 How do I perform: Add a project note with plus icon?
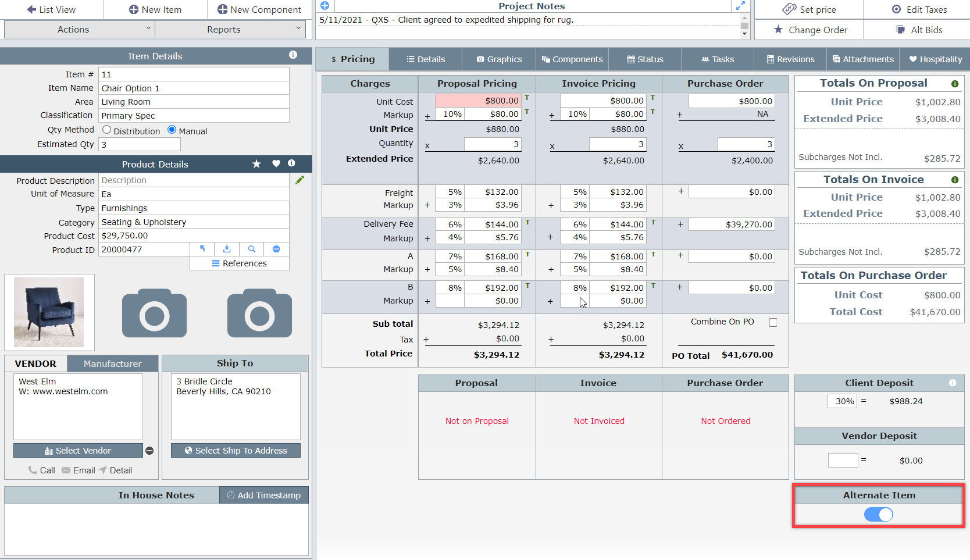tap(325, 6)
